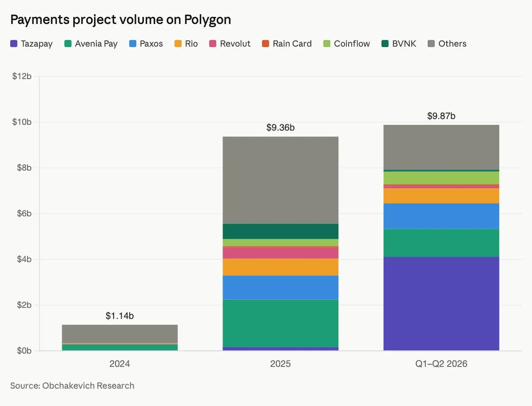Click the Source: Obchakevich Research text
The height and width of the screenshot is (406, 532).
point(72,386)
